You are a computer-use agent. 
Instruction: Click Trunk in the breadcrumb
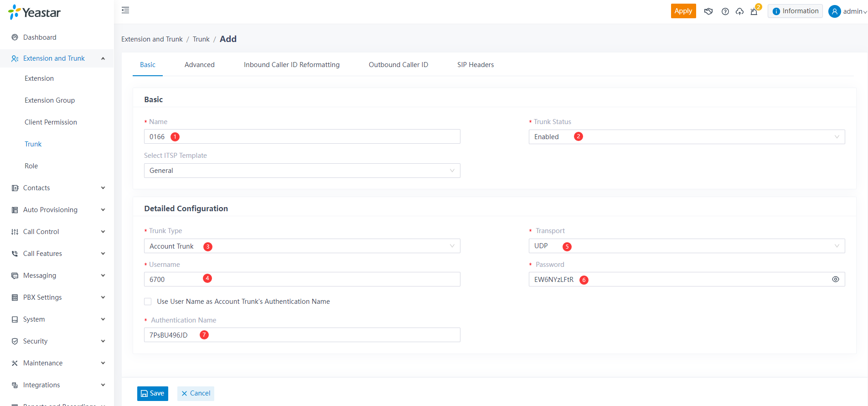[x=201, y=39]
